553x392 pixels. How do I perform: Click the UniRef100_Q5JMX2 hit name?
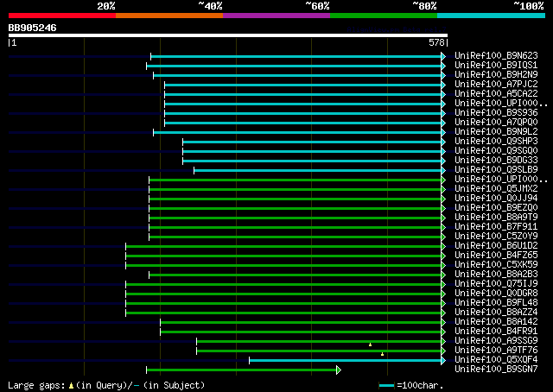(496, 188)
